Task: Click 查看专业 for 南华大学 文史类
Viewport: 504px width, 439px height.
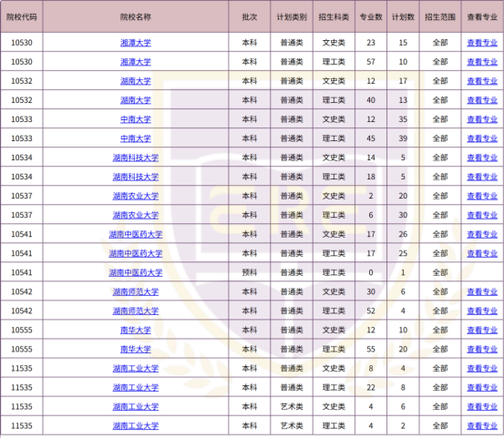Action: (x=482, y=330)
